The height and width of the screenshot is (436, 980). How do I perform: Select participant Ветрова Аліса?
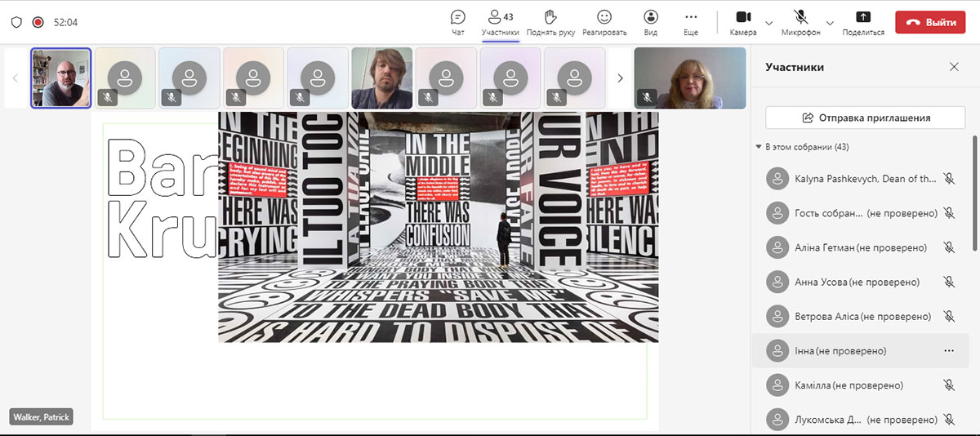[x=861, y=316]
